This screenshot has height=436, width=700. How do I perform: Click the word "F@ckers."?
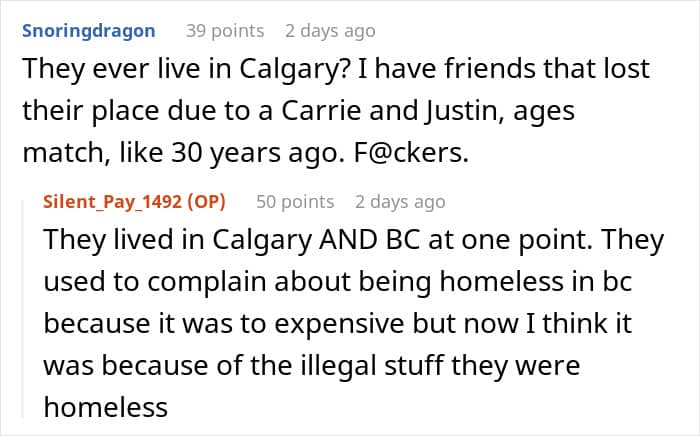412,153
